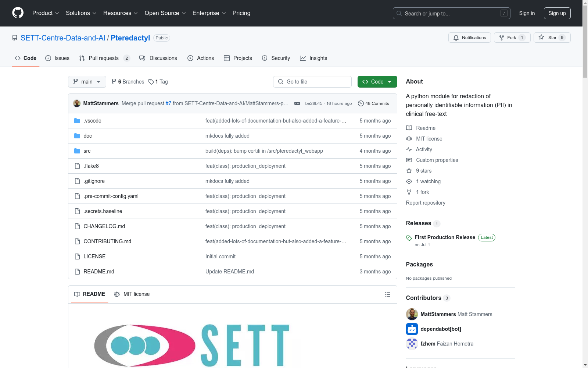
Task: Expand the green Code dropdown button
Action: 377,82
